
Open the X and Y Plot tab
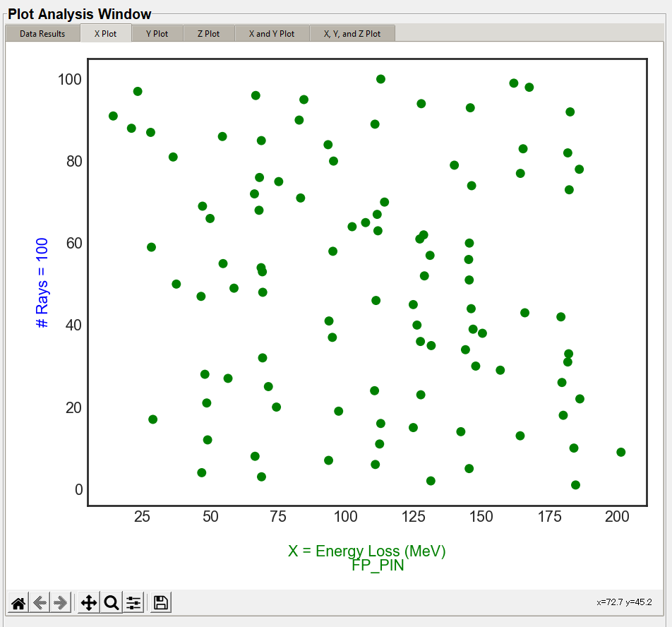[272, 34]
